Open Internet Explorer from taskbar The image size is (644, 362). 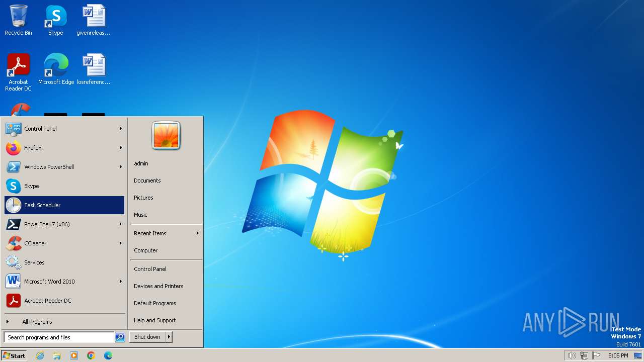[40, 355]
